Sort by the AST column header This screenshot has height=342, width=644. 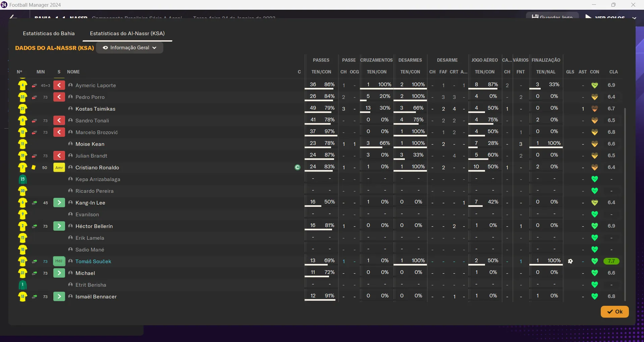pyautogui.click(x=583, y=72)
